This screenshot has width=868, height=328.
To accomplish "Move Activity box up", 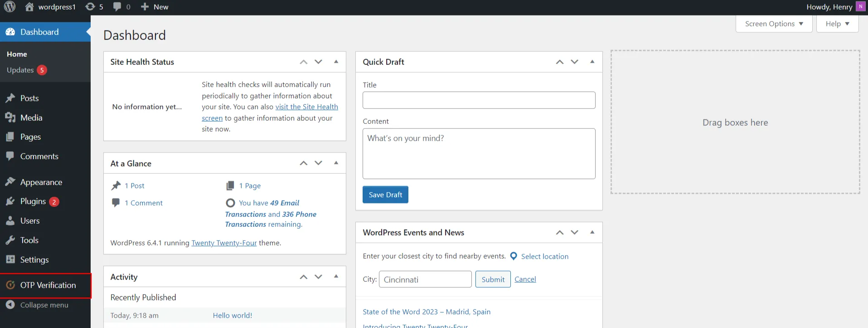I will tap(304, 276).
